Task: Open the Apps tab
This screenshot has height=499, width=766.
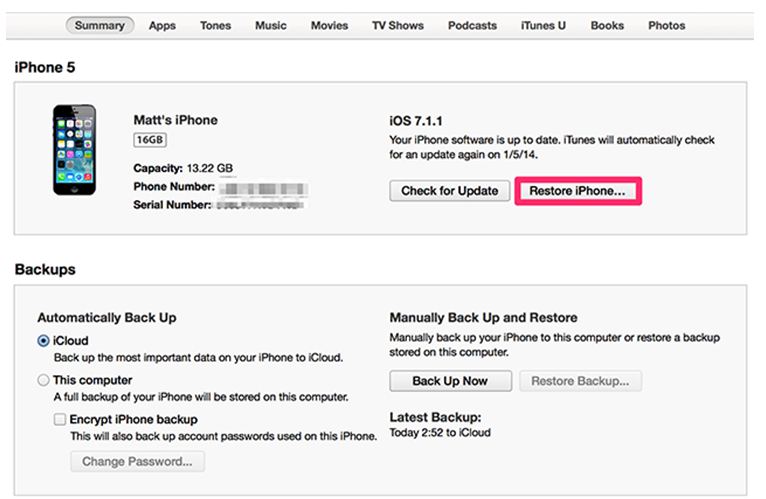Action: (162, 25)
